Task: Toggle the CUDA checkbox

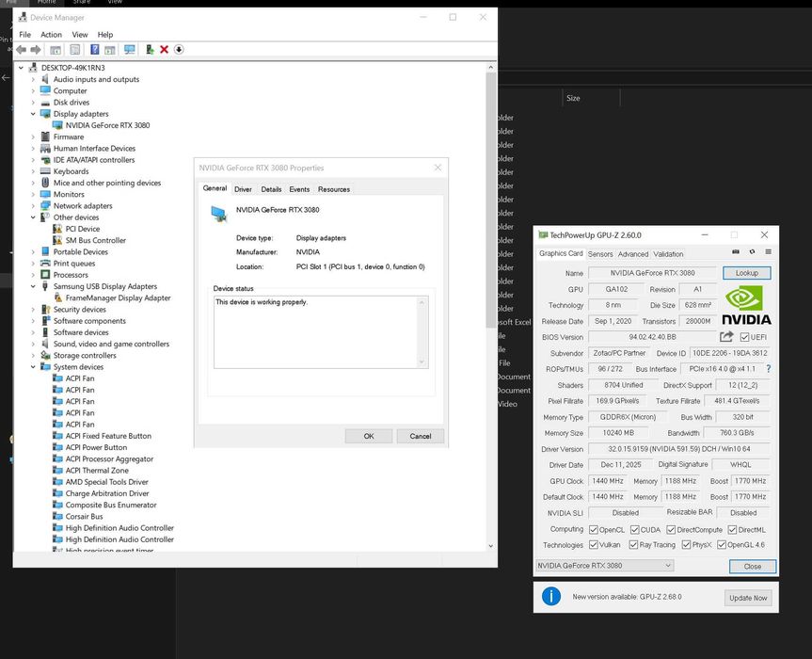Action: pos(635,529)
